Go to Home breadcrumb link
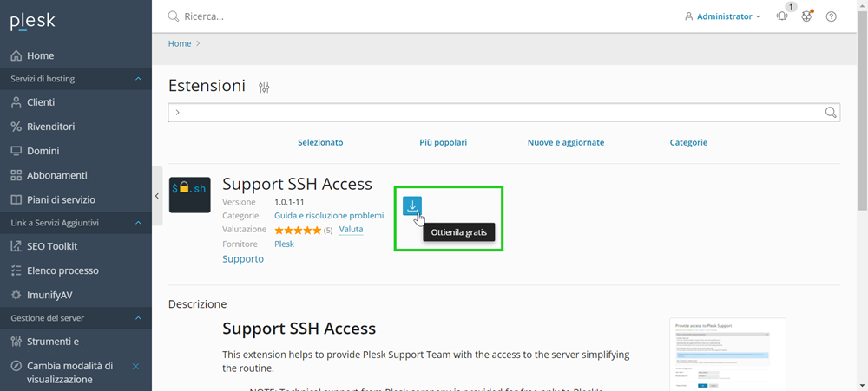Viewport: 868px width, 391px height. (180, 43)
